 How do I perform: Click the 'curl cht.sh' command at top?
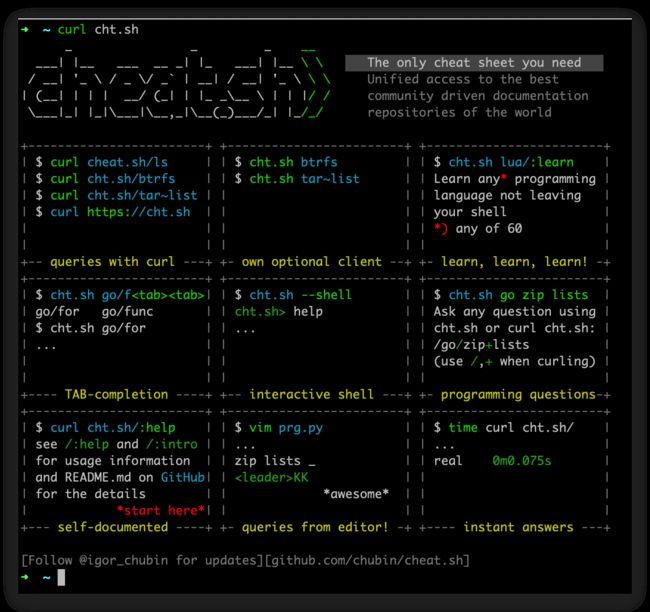[98, 29]
